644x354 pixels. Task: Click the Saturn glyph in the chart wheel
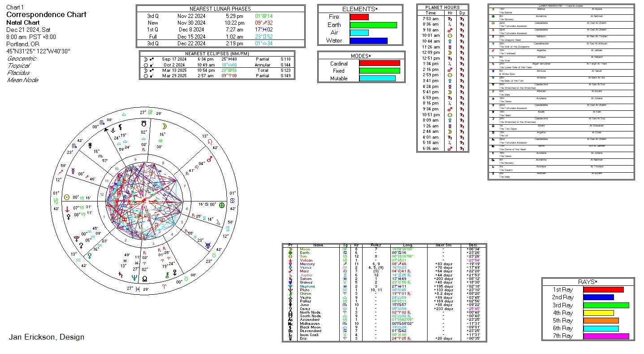[x=120, y=274]
